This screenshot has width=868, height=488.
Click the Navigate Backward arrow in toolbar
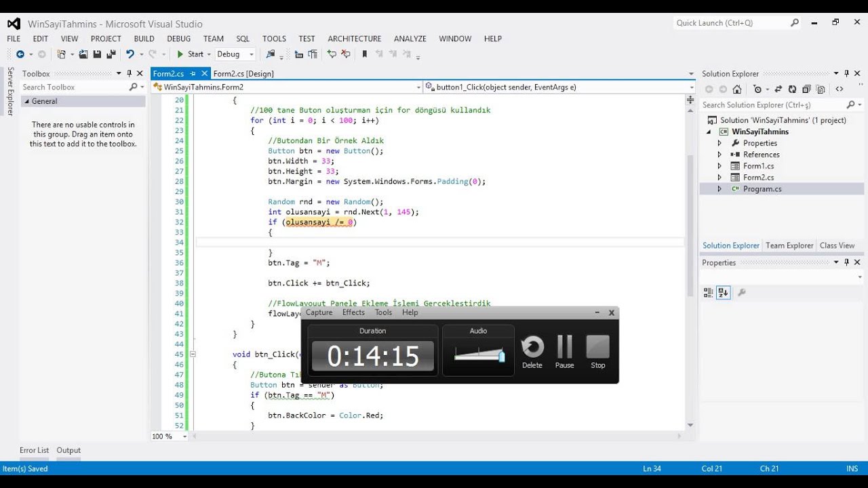[20, 54]
